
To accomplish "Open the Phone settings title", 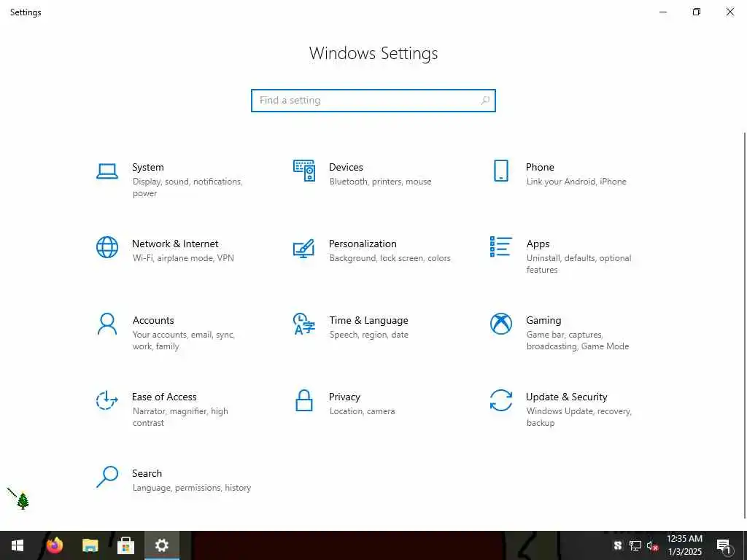I will click(x=540, y=167).
